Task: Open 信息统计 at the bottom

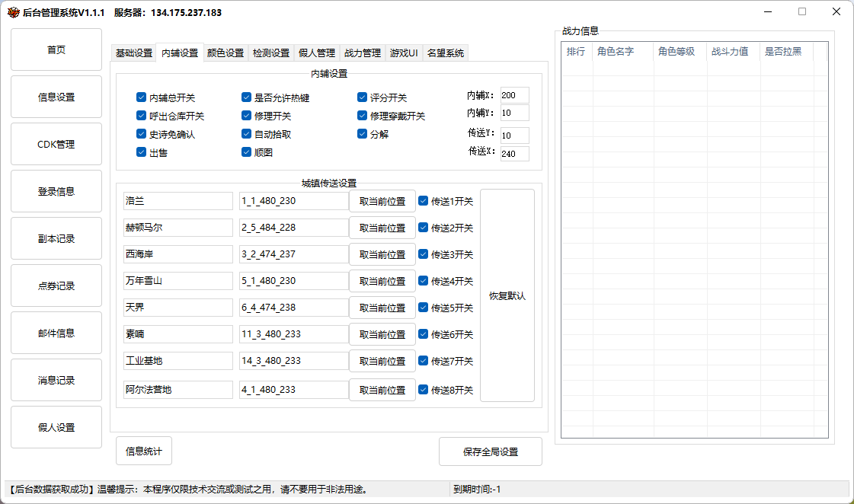Action: coord(144,451)
